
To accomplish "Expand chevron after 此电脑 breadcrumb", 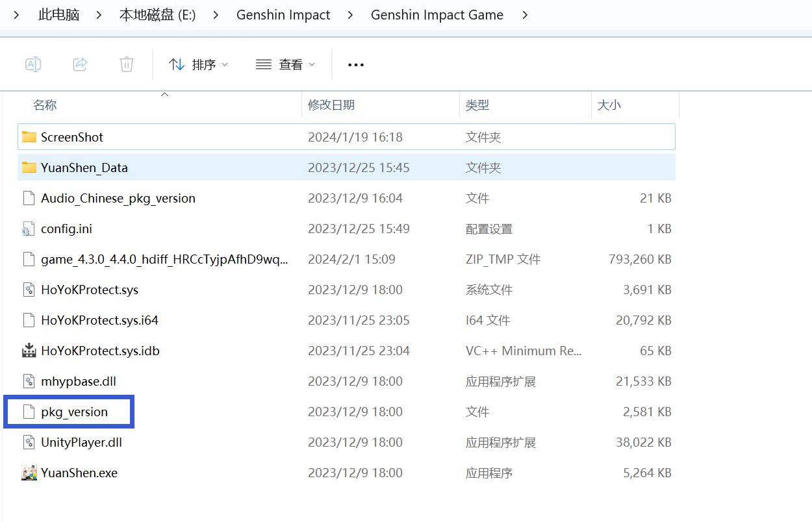I will click(x=99, y=15).
